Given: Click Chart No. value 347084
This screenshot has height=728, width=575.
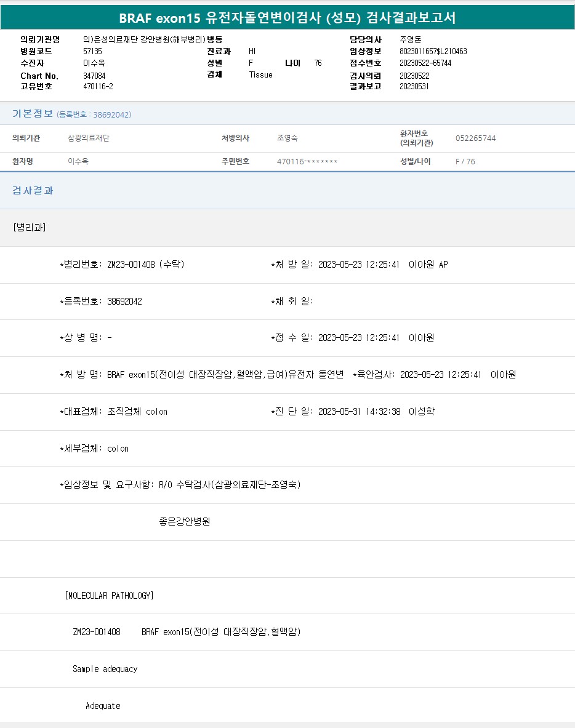Looking at the screenshot, I should coord(94,76).
